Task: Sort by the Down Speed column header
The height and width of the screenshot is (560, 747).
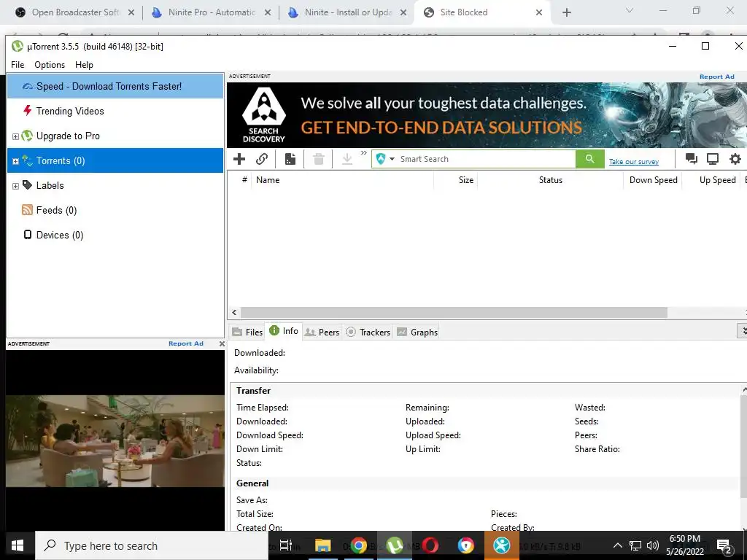Action: coord(653,180)
